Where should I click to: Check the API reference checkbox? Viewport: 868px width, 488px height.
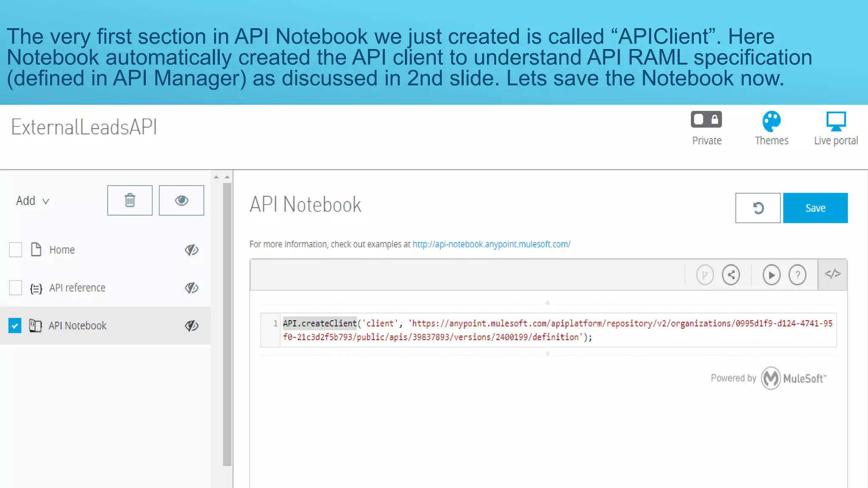coord(15,288)
